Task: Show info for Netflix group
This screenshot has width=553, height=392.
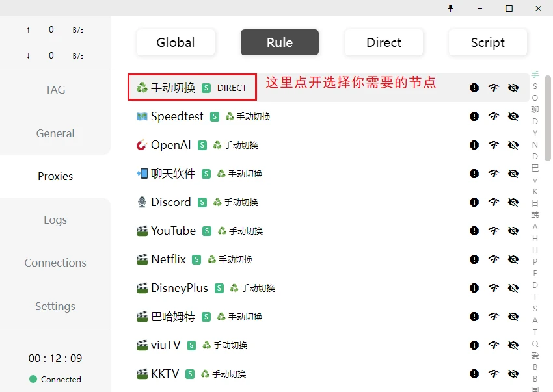Action: tap(474, 259)
